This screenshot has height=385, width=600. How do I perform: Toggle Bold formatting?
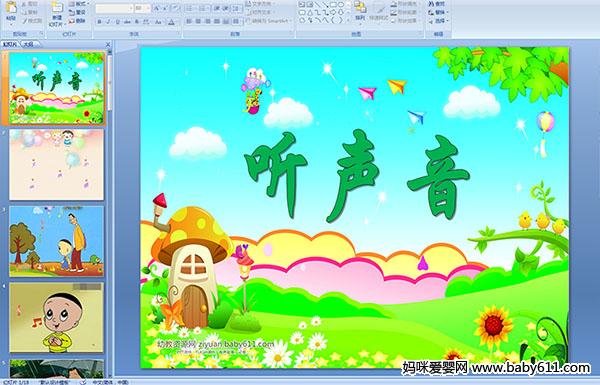pyautogui.click(x=99, y=22)
